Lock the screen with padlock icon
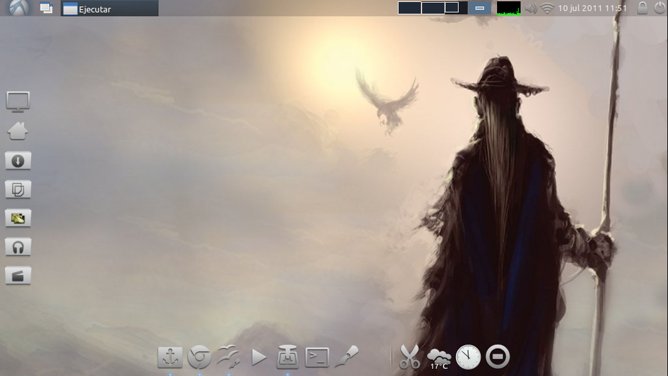Image resolution: width=668 pixels, height=376 pixels. [642, 8]
